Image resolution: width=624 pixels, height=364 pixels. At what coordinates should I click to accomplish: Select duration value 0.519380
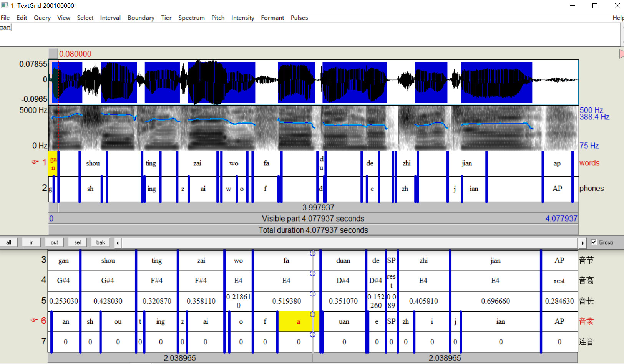(287, 301)
